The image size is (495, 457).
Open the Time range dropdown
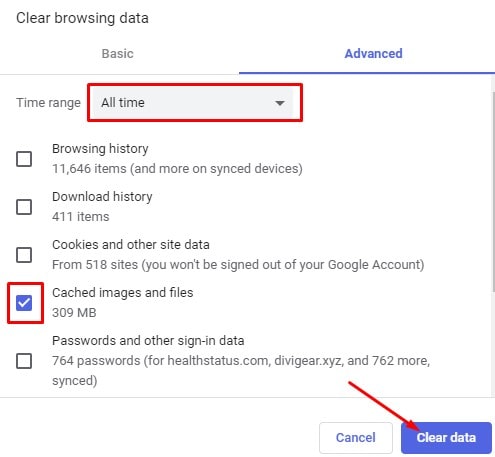(x=192, y=103)
